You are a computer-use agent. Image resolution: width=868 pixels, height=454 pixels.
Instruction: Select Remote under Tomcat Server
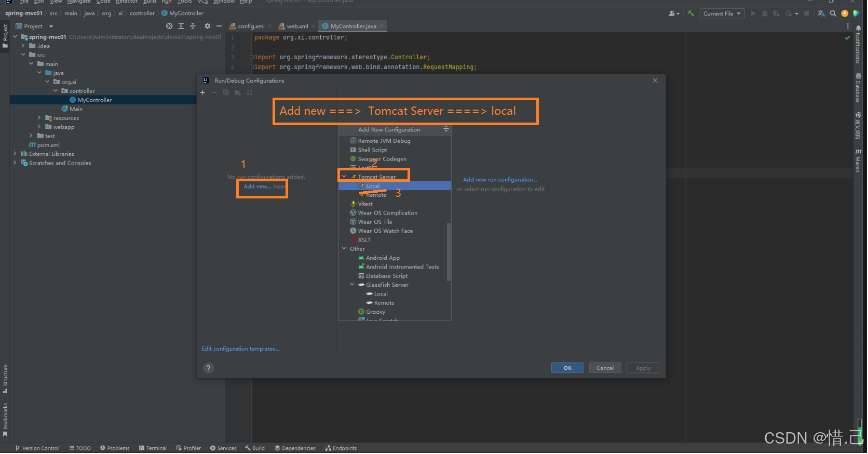(376, 195)
